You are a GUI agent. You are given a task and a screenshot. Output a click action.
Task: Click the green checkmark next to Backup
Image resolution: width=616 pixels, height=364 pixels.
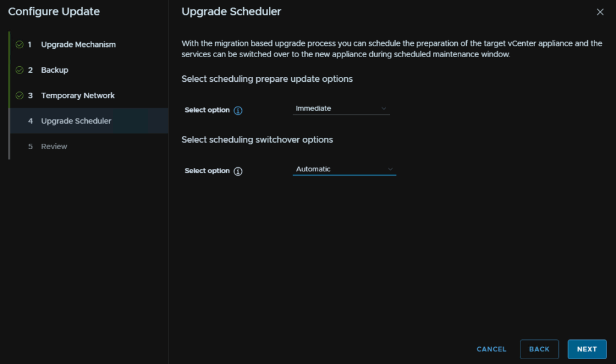click(x=19, y=70)
